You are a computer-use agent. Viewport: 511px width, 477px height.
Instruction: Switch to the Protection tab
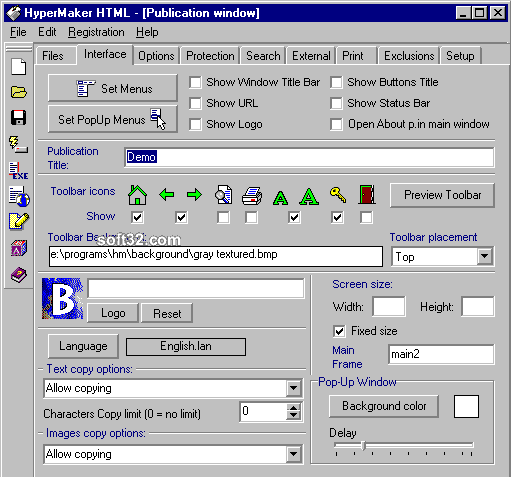tap(210, 56)
